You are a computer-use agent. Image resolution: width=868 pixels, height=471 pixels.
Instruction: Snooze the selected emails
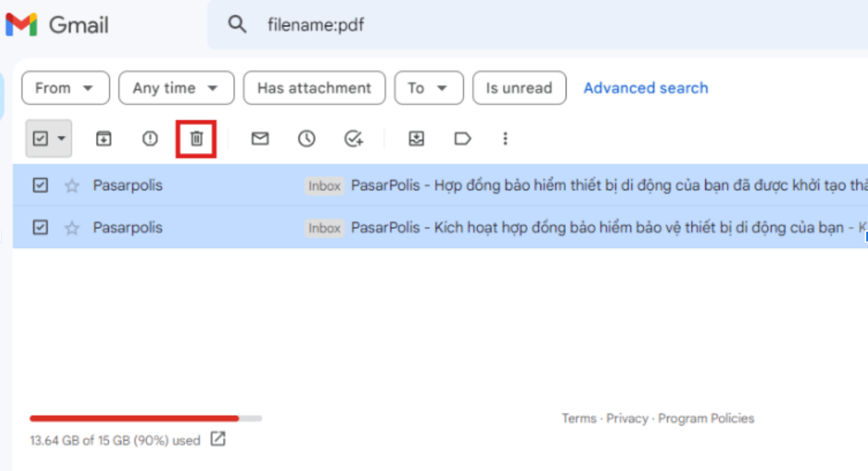306,139
